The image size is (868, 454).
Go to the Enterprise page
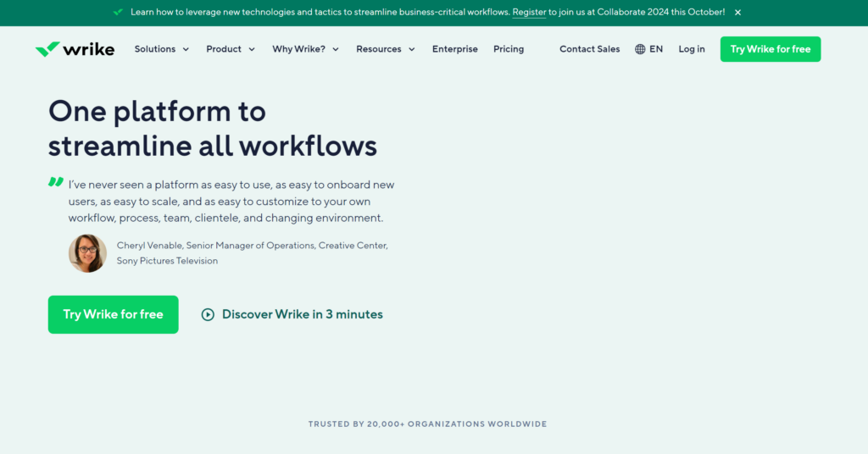point(455,49)
